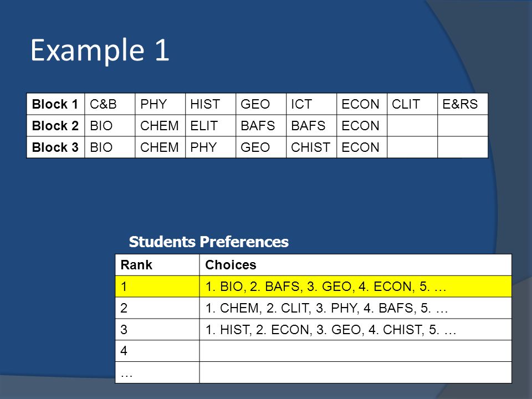Click the HIST cell in Block 1
Viewport: 532px width, 399px height.
pos(211,104)
